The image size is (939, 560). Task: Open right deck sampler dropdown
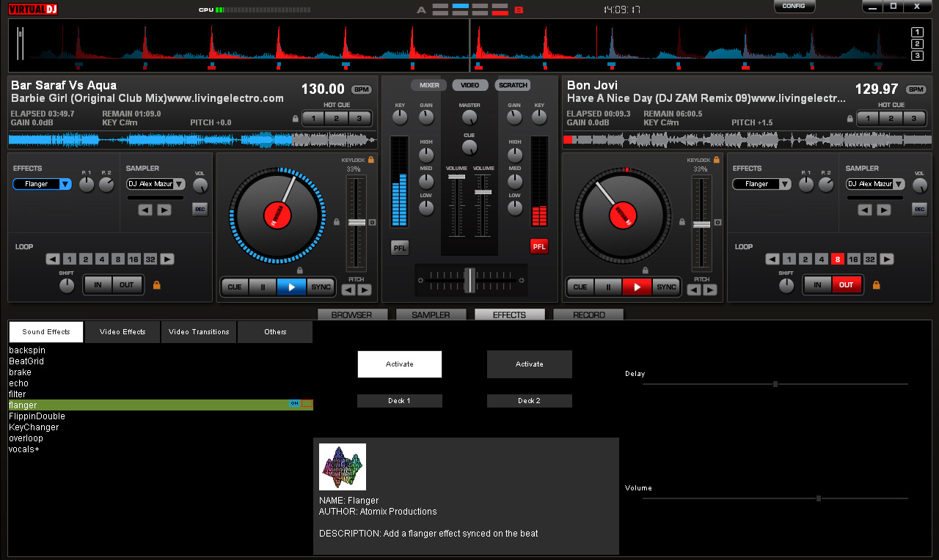tap(875, 184)
